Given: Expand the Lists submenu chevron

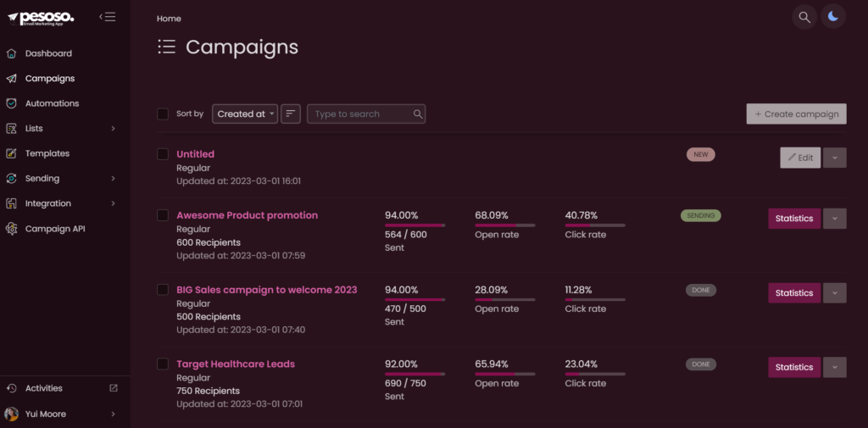Looking at the screenshot, I should point(113,129).
